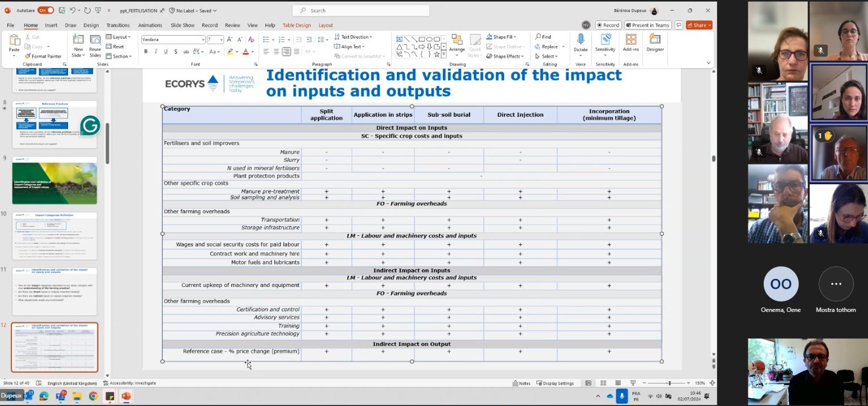
Task: Click the Record button
Action: (x=608, y=25)
